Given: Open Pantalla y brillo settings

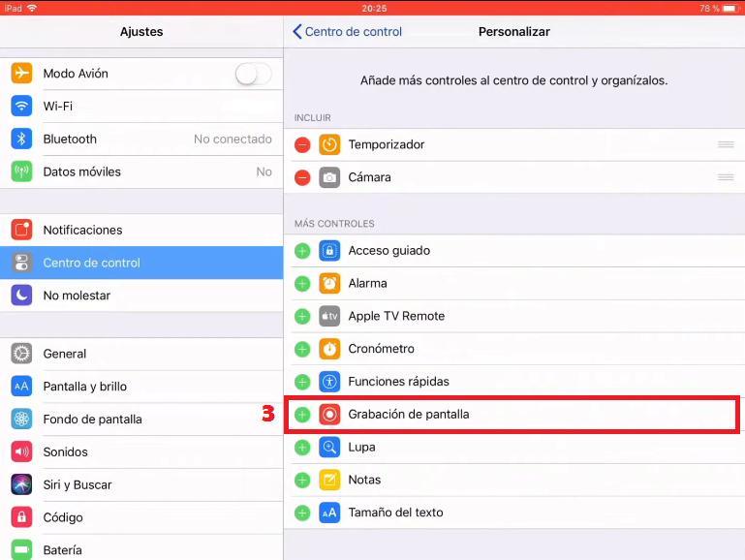Looking at the screenshot, I should (141, 387).
